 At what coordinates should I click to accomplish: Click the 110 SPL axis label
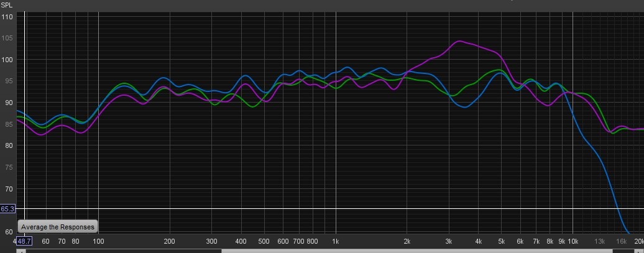pos(7,17)
